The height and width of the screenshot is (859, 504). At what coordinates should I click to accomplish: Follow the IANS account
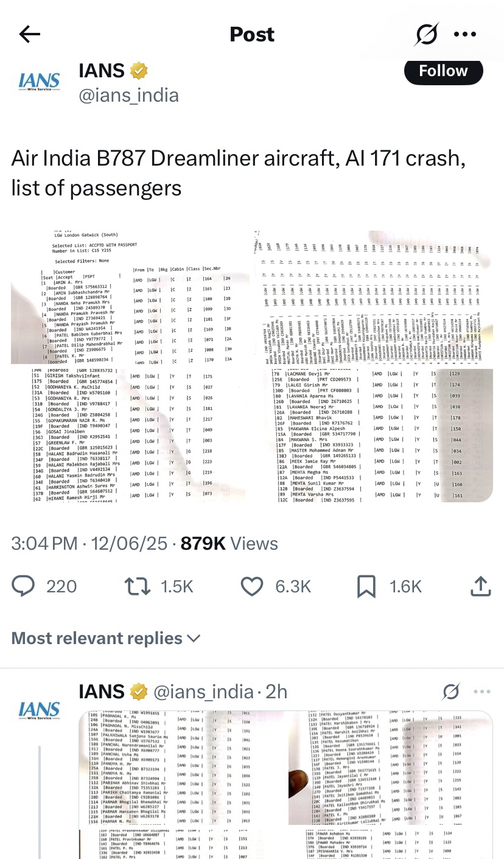tap(443, 71)
